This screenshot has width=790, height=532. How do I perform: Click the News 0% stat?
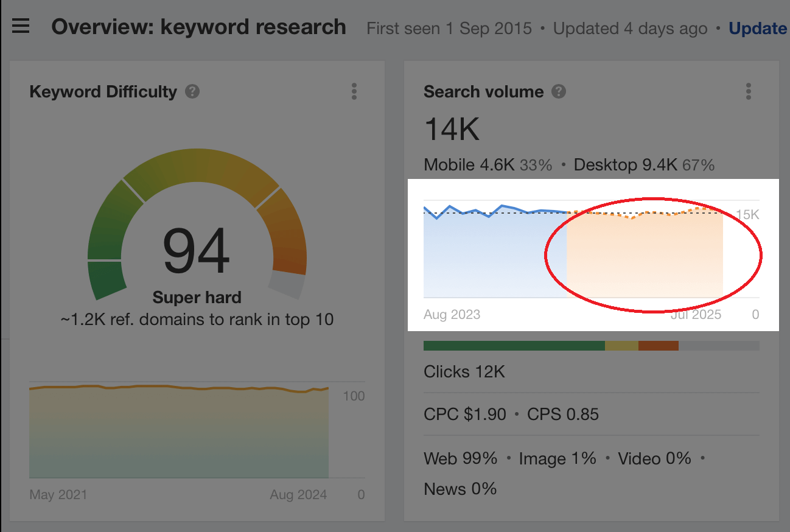(x=460, y=489)
